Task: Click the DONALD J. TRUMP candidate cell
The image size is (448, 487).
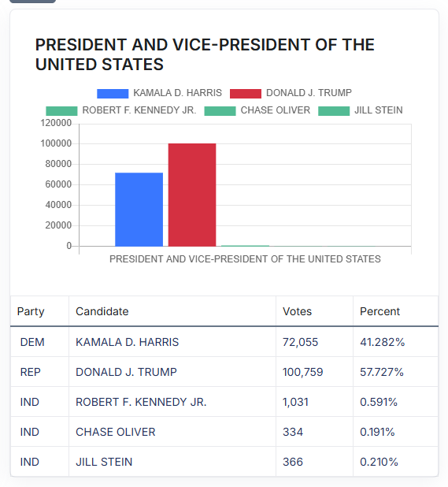Action: 172,372
